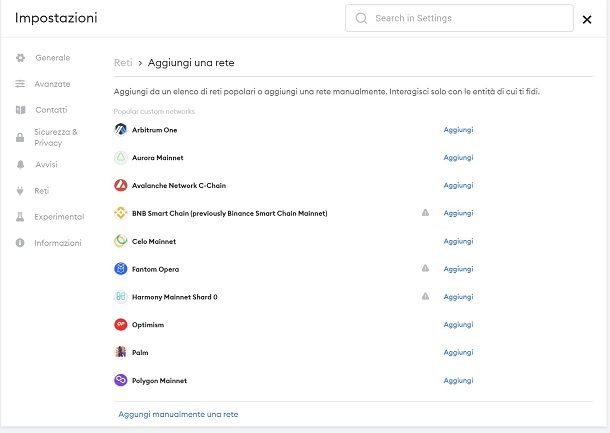The image size is (610, 433).
Task: Add the Polygon Mainnet network
Action: 458,380
